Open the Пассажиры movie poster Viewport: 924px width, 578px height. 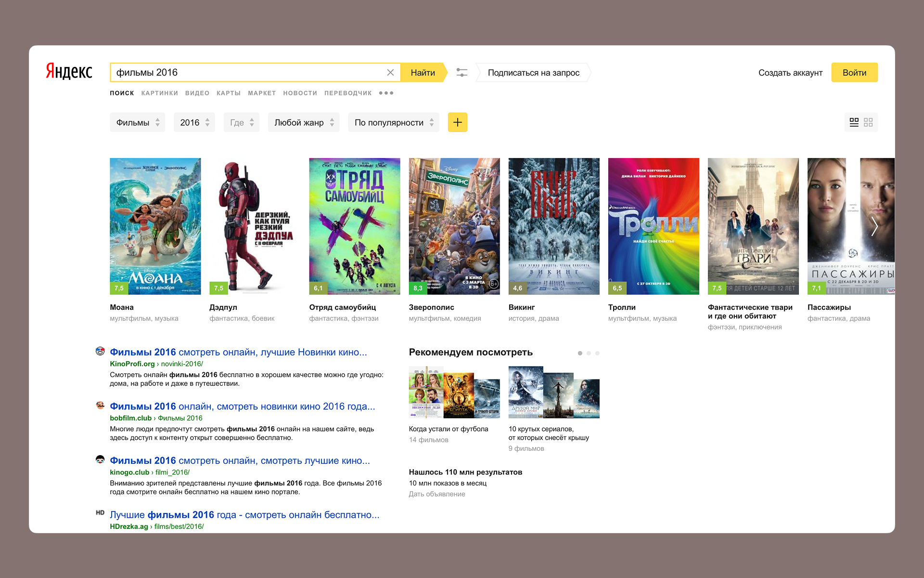[x=851, y=226]
